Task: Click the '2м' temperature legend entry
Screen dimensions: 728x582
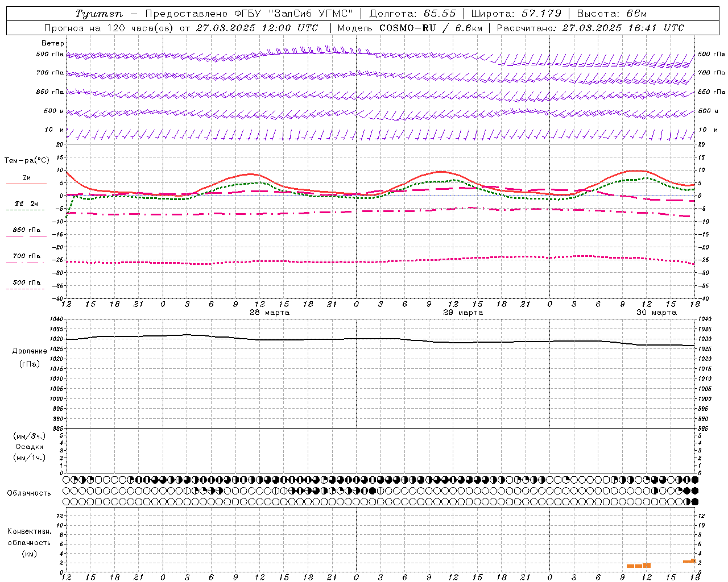Action: pyautogui.click(x=27, y=178)
